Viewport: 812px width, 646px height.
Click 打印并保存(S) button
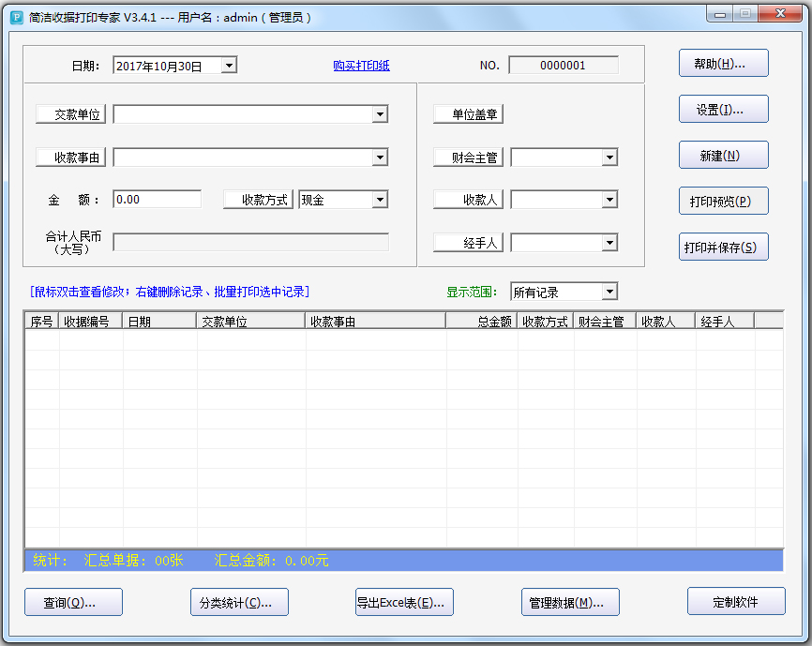[724, 247]
